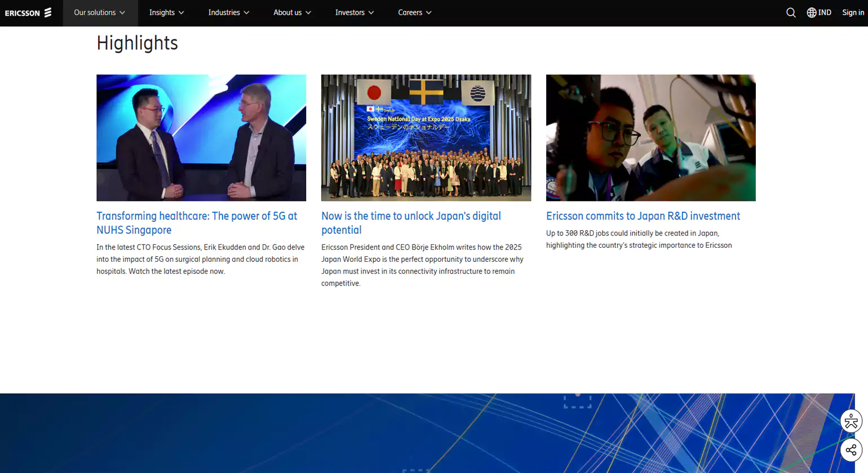Click the share icon button
The height and width of the screenshot is (473, 868).
[x=851, y=450]
